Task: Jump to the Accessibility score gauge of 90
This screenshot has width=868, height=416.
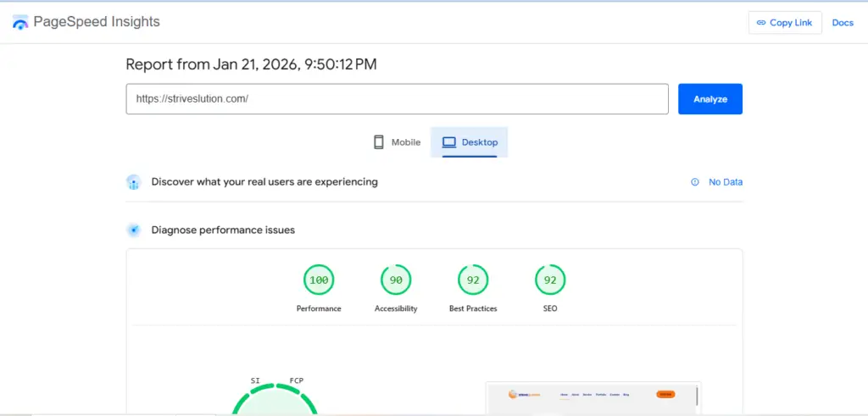Action: [396, 279]
